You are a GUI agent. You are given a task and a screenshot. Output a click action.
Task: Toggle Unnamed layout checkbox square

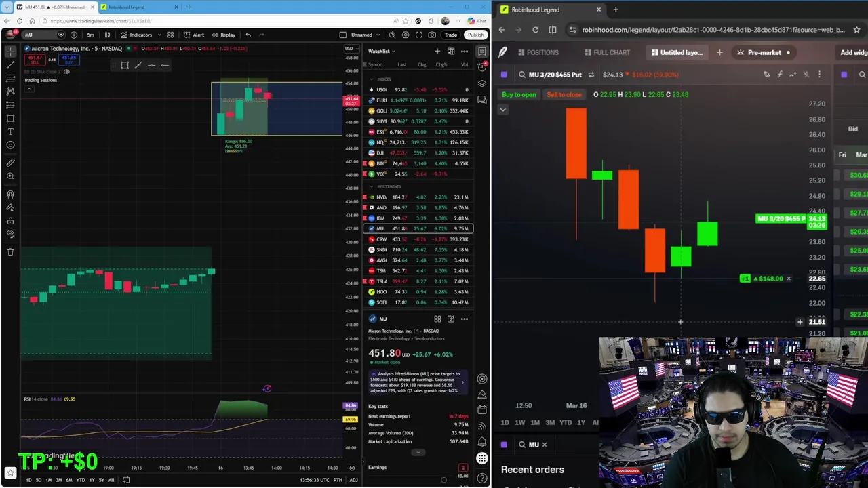(x=343, y=35)
